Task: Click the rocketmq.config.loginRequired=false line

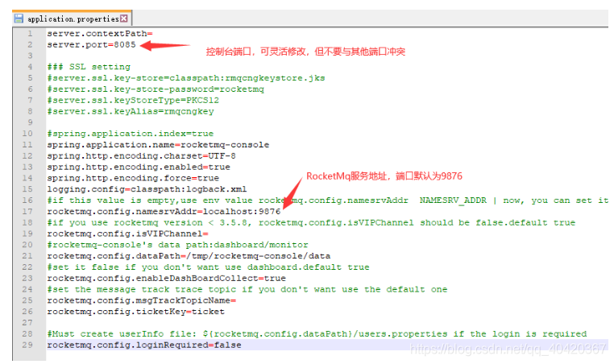Action: coord(144,345)
